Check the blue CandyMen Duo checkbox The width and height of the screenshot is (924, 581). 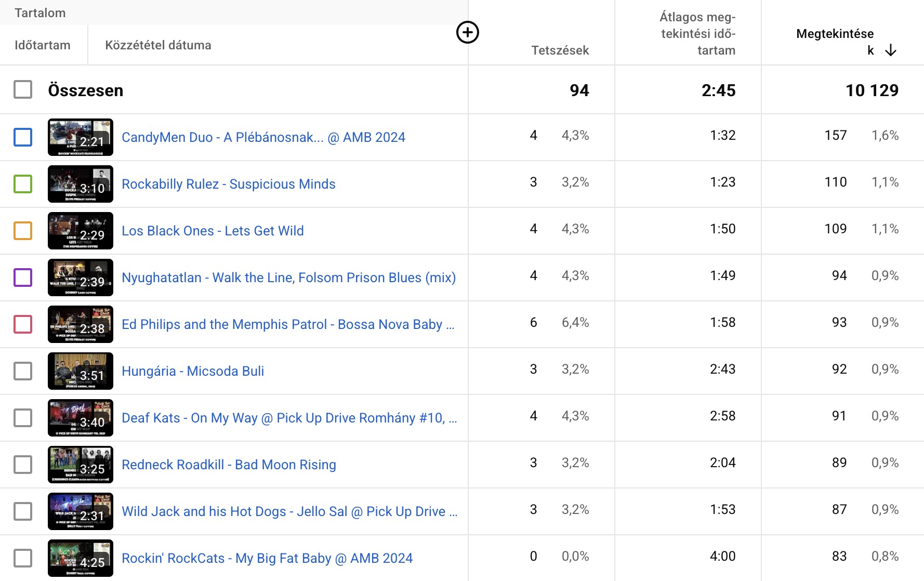(23, 137)
